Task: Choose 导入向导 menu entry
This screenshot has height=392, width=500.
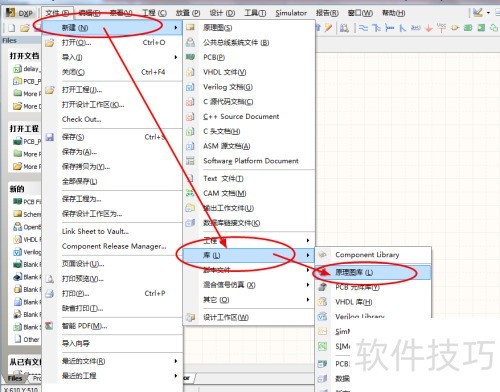Action: click(113, 343)
